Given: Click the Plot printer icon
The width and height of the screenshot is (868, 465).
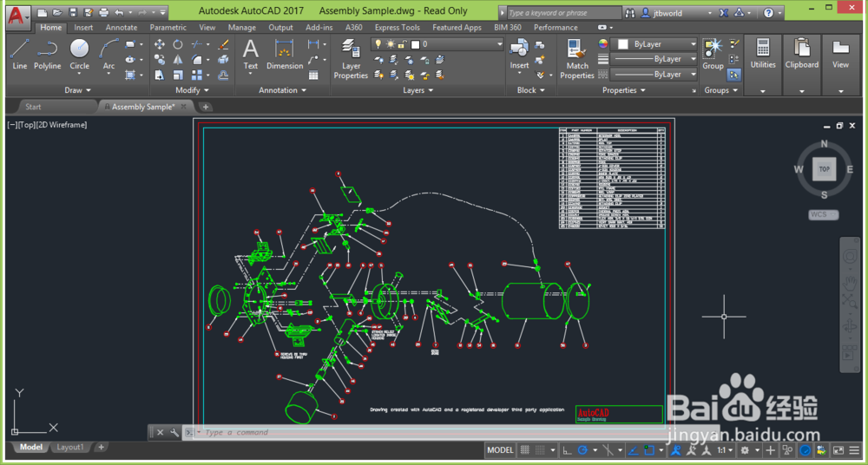Looking at the screenshot, I should 103,12.
